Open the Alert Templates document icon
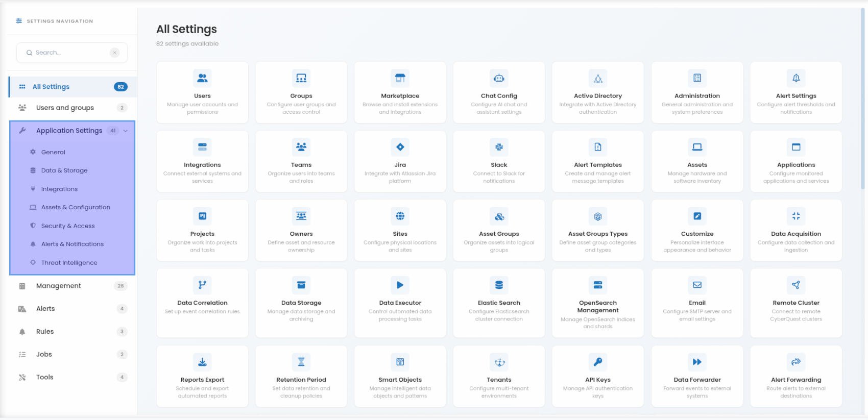The image size is (868, 420). coord(598,147)
